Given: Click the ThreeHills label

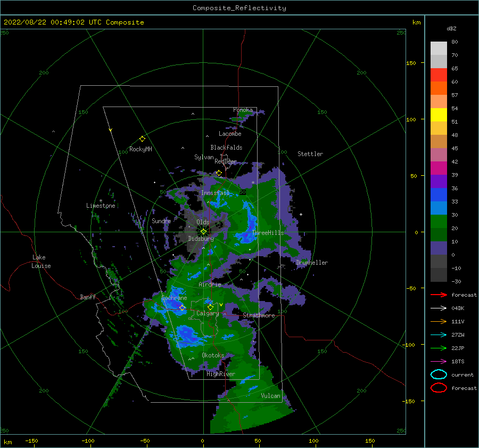Looking at the screenshot, I should coord(268,233).
